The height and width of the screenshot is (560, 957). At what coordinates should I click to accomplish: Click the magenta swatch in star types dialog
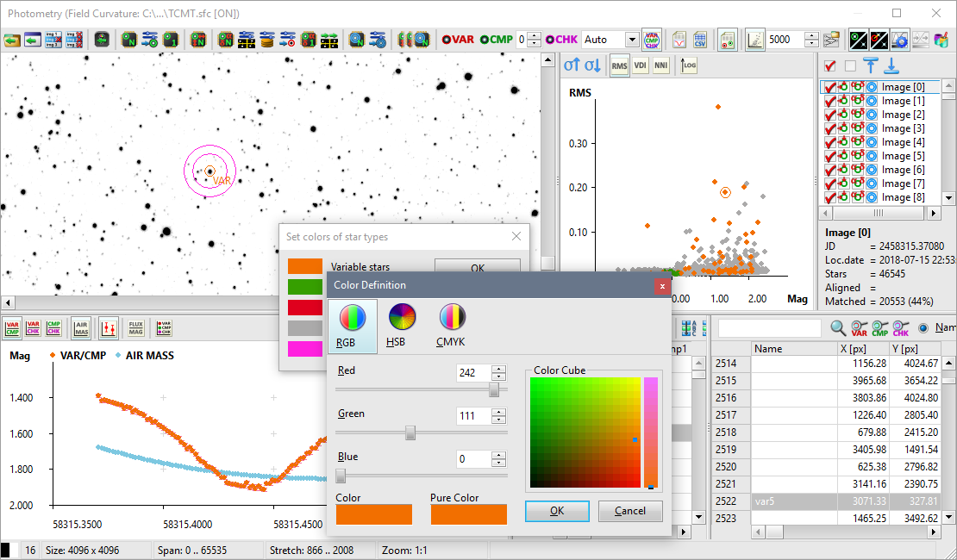pyautogui.click(x=305, y=349)
